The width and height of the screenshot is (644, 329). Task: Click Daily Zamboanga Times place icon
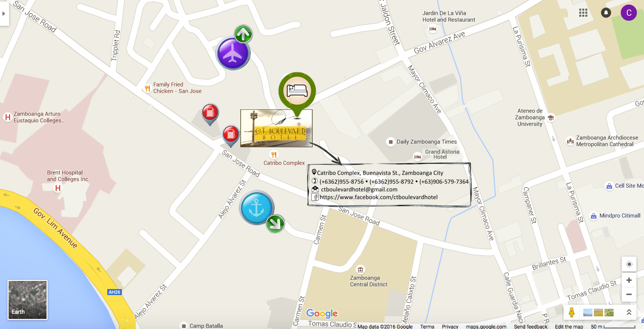[x=390, y=142]
